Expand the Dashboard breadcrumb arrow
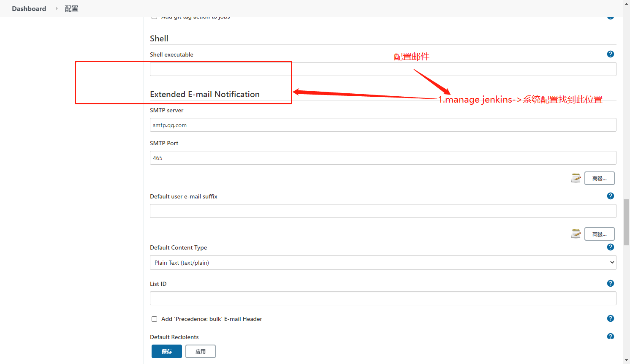The image size is (630, 364). (57, 8)
